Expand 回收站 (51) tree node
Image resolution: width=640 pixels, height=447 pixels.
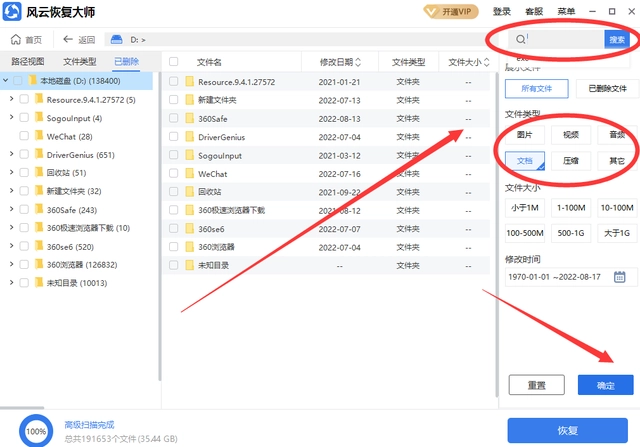[11, 172]
